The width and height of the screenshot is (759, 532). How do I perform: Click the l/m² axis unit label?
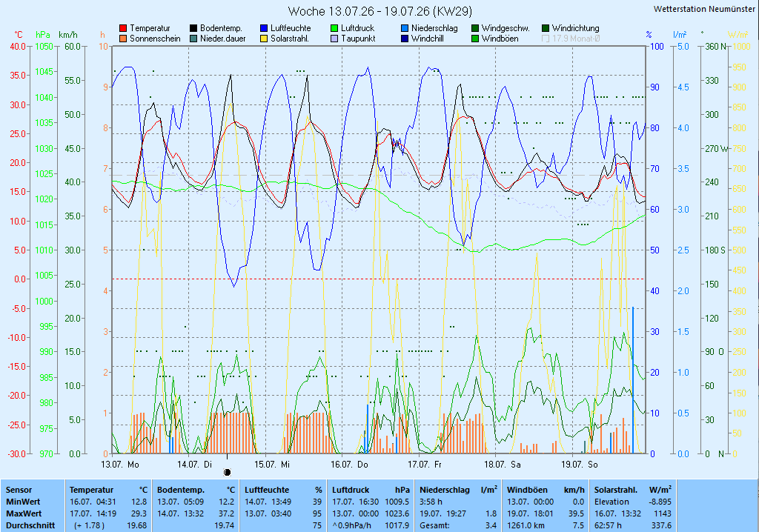(680, 35)
